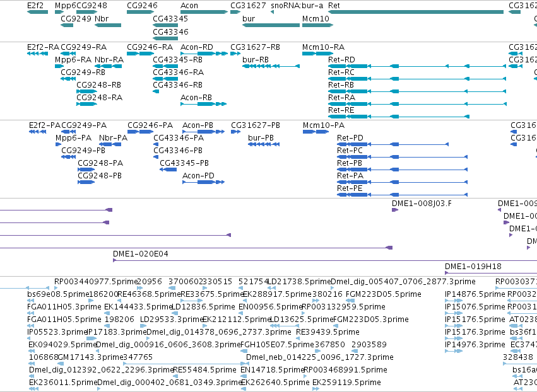Select the Ret-RD transcript label

[341, 59]
